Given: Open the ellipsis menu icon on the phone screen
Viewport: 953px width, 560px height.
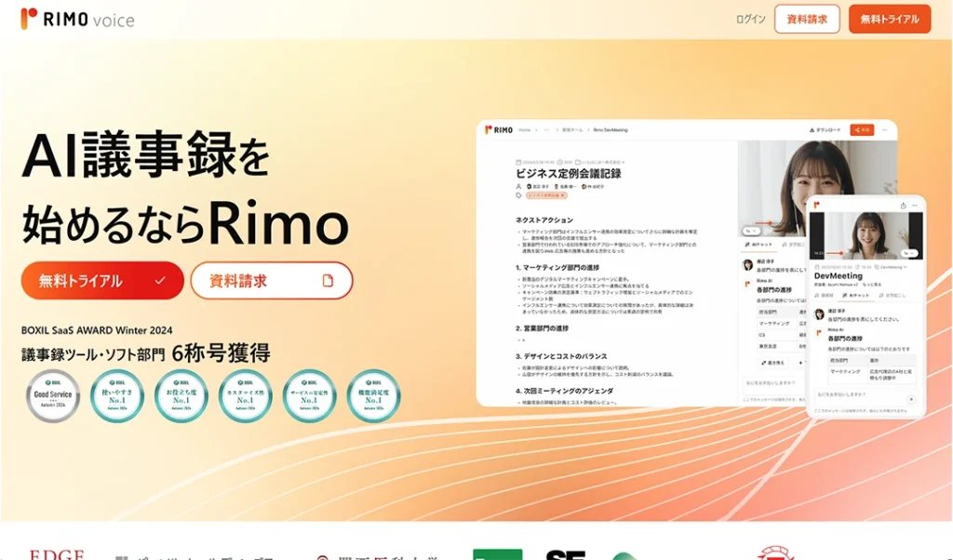Looking at the screenshot, I should (915, 206).
